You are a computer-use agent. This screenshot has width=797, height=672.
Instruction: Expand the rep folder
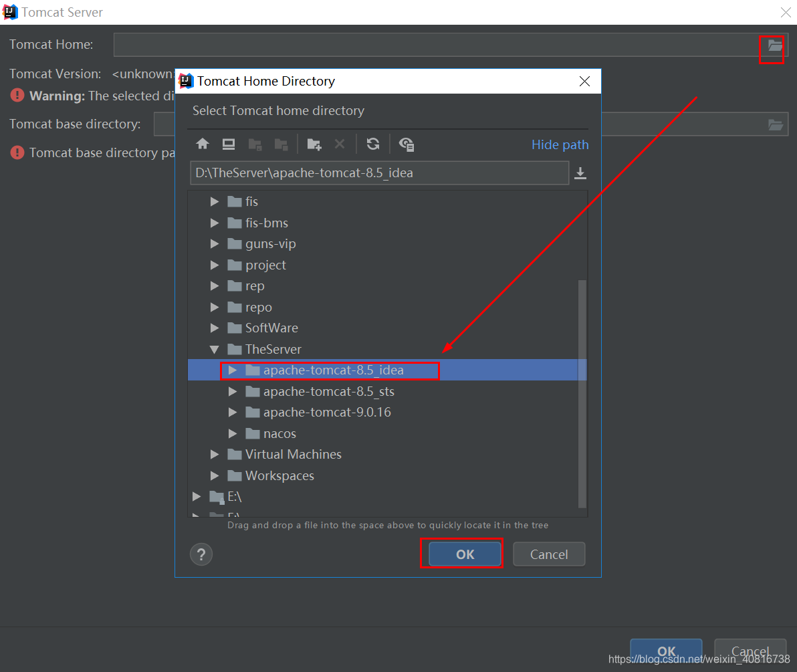tap(215, 286)
